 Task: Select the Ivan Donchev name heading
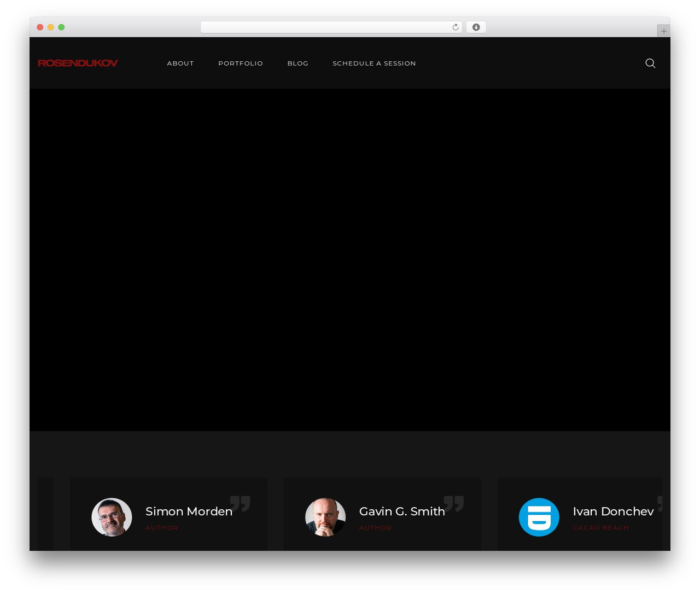[613, 511]
